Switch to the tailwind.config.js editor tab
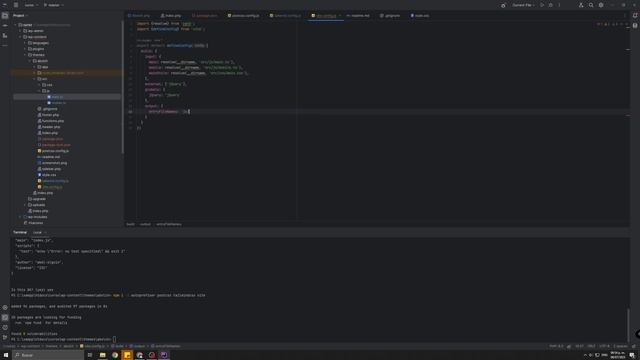Screen dimensions: 640x360 click(285, 16)
